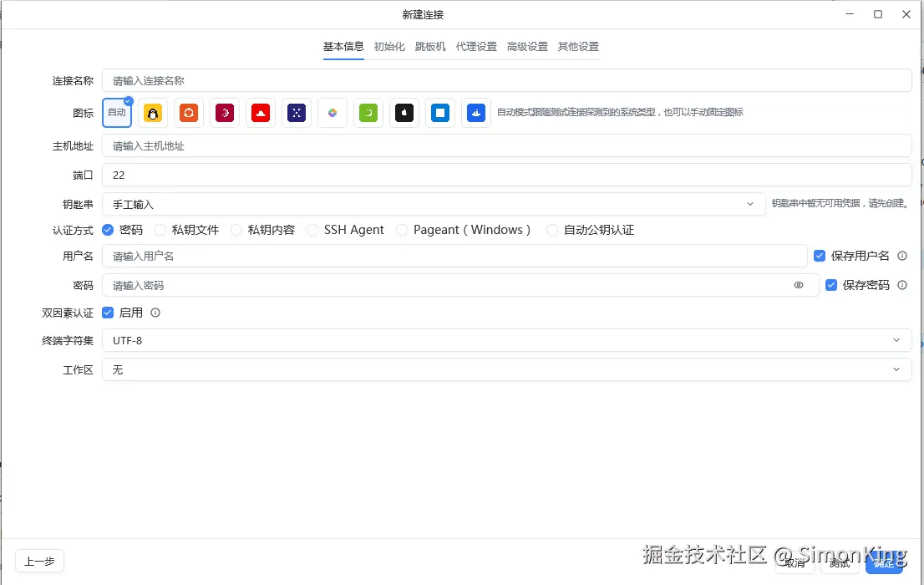
Task: Choose the multicolor CentOS icon
Action: coord(333,113)
